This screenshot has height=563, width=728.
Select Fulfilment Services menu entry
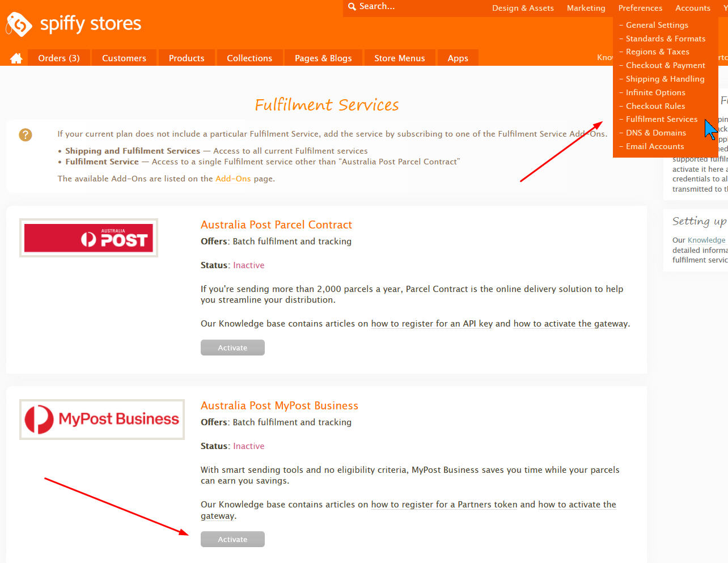[662, 119]
